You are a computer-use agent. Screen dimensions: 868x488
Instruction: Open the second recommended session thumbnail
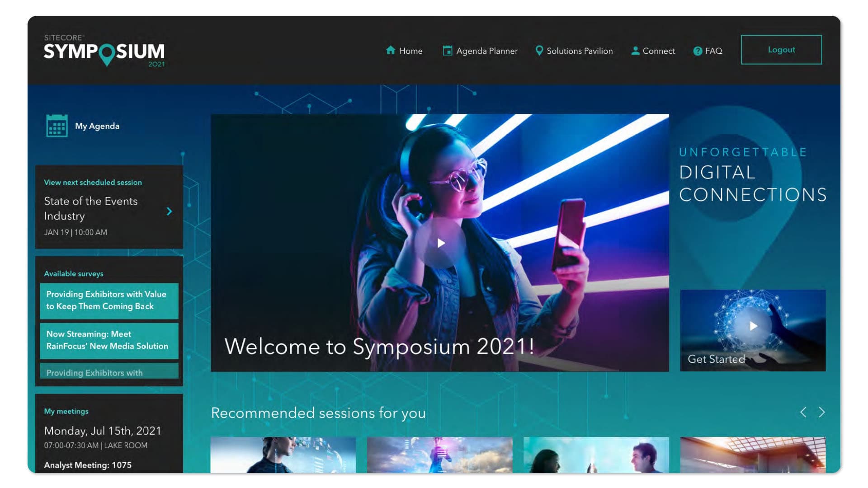click(x=439, y=455)
